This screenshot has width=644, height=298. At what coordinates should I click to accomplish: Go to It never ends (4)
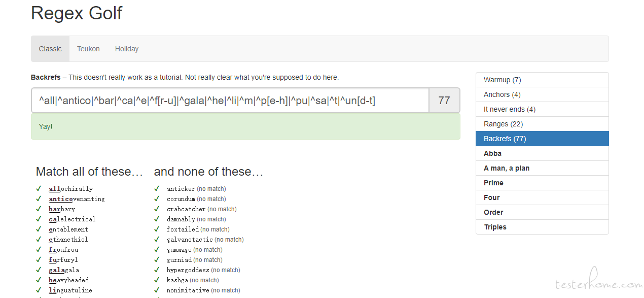542,109
